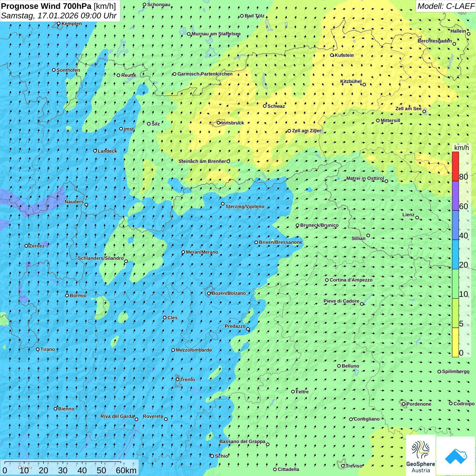Click the Landeck city marker

click(x=95, y=151)
